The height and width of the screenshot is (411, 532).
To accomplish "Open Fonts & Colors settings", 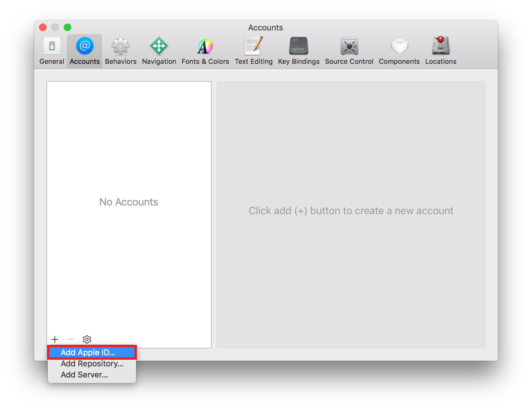I will [x=205, y=50].
